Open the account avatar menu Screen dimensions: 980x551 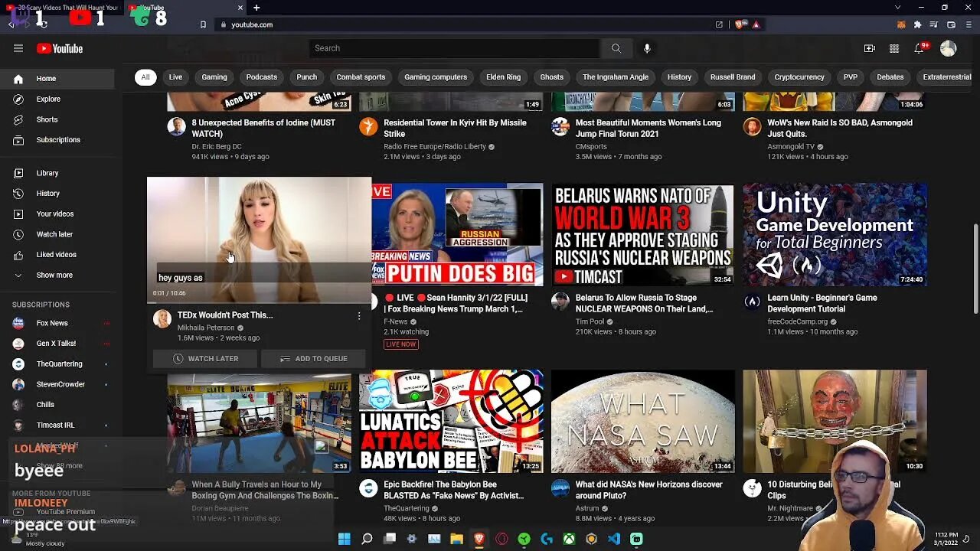pyautogui.click(x=949, y=48)
